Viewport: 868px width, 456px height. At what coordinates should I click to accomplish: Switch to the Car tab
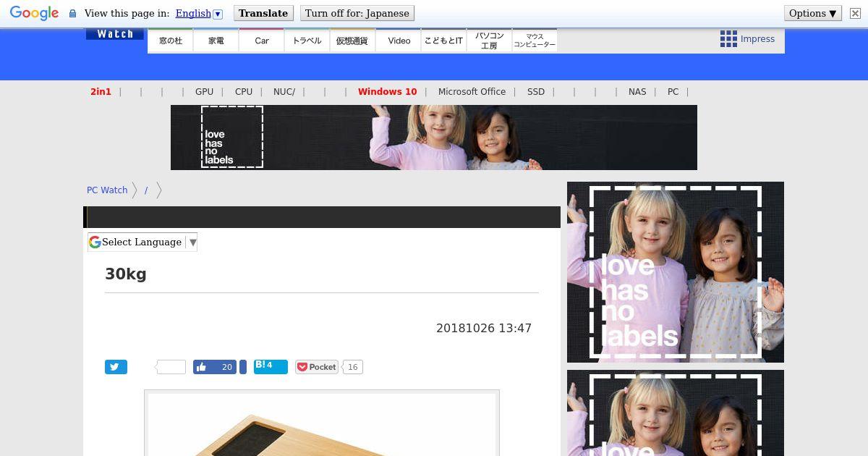point(262,41)
